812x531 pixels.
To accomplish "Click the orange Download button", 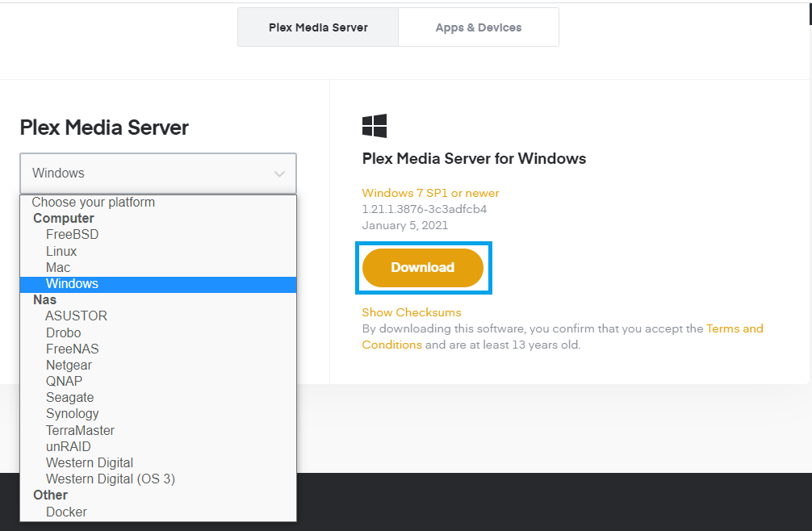I will click(x=423, y=268).
